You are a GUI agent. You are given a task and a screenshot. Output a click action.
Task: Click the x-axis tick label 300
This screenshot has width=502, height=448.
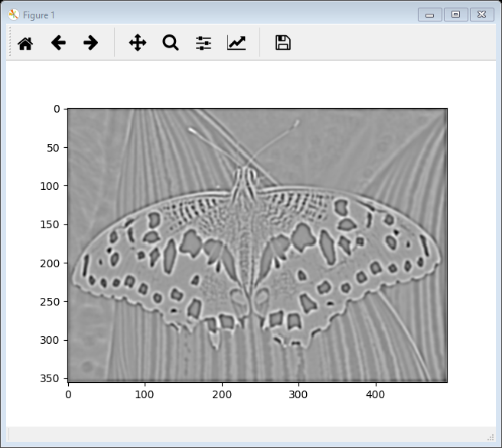298,394
